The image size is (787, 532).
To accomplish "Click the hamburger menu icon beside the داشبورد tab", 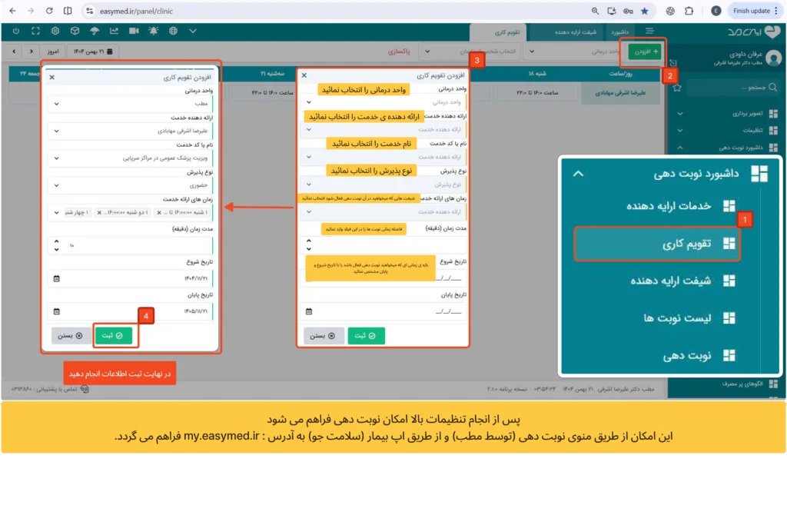I will 649,31.
